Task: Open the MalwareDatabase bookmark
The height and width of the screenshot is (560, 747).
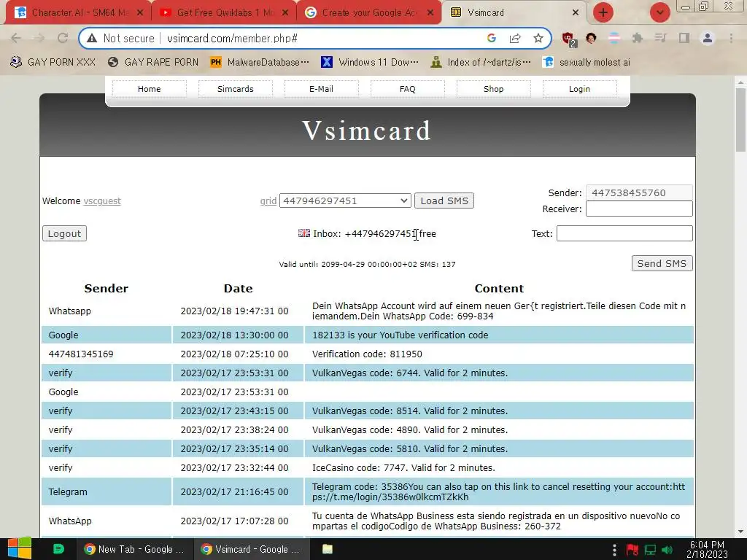Action: (x=260, y=62)
